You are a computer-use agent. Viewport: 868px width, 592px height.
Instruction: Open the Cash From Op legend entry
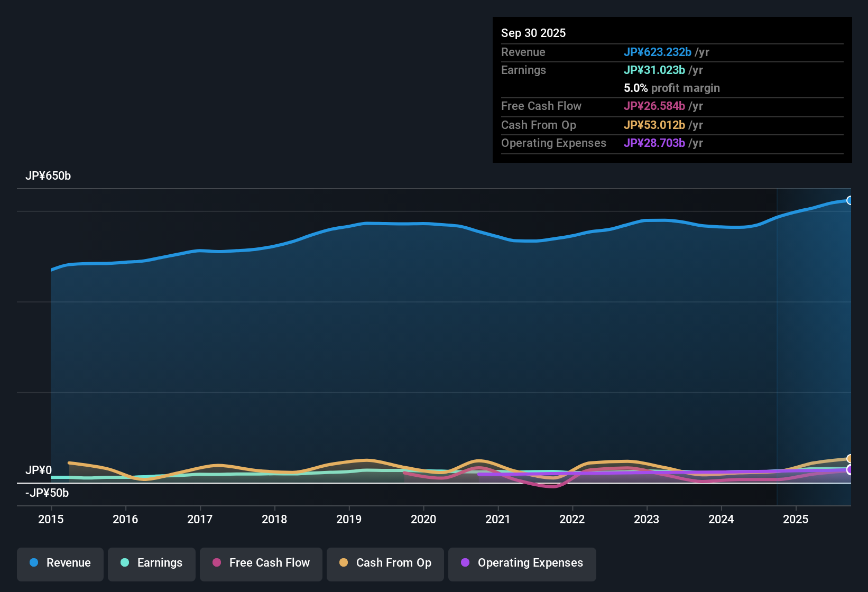pyautogui.click(x=385, y=563)
